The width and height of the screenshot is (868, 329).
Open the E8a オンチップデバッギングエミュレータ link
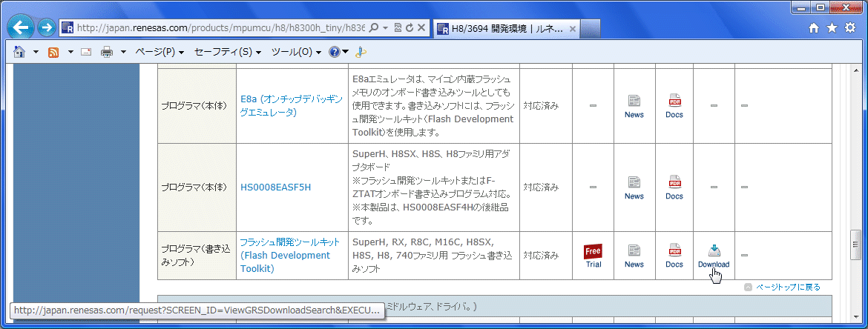[292, 105]
